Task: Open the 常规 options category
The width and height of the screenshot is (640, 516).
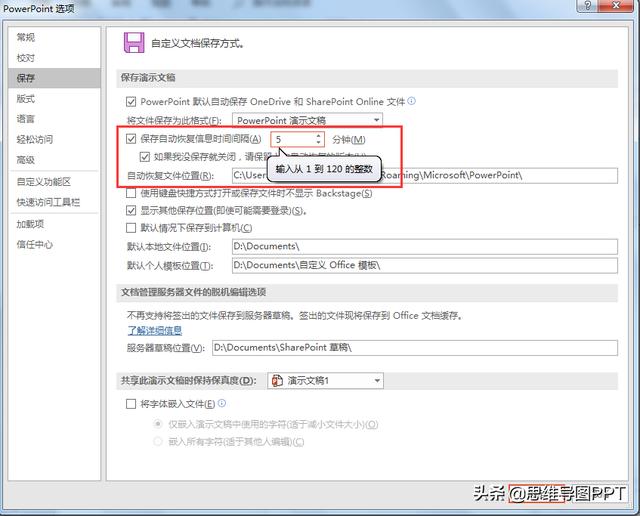Action: (x=26, y=38)
